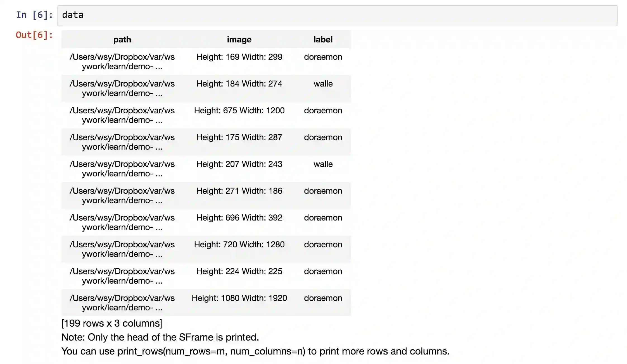Click the path column header

(x=122, y=40)
